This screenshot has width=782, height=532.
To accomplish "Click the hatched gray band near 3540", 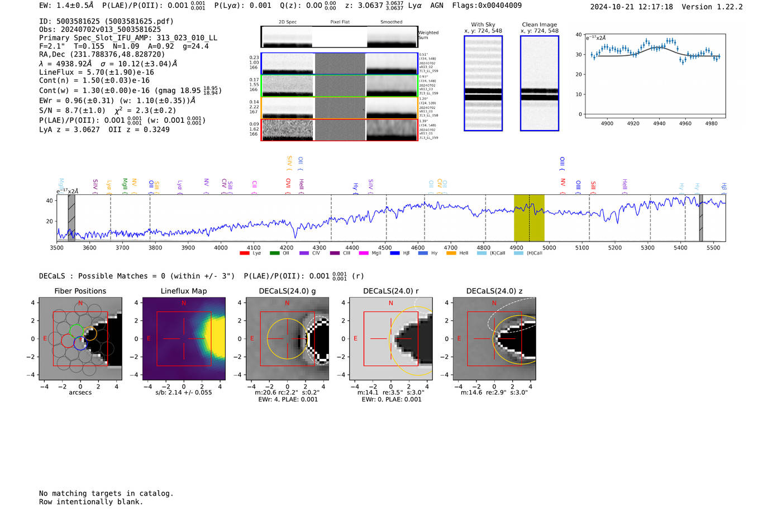I will (71, 218).
